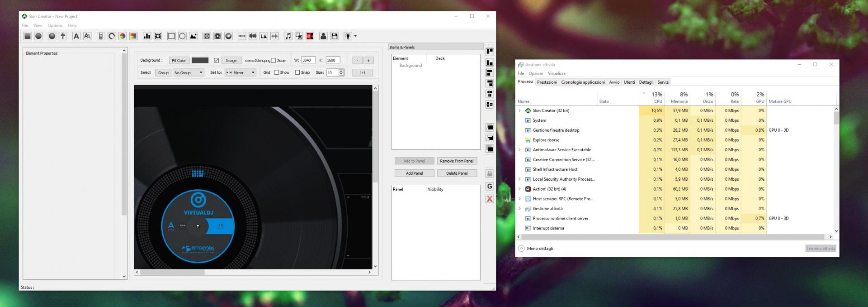Open the Dettagli tab in Task Manager

click(x=646, y=82)
